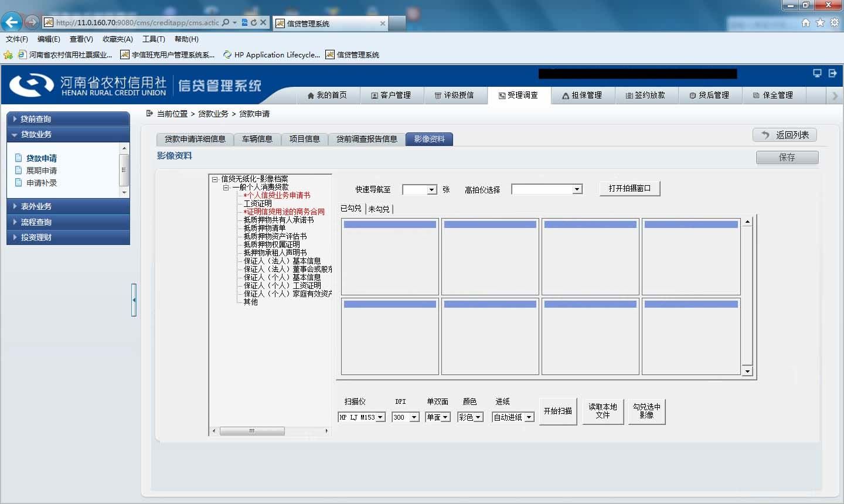844x504 pixels.
Task: Expand 表外业务 sidebar section
Action: pyautogui.click(x=68, y=206)
